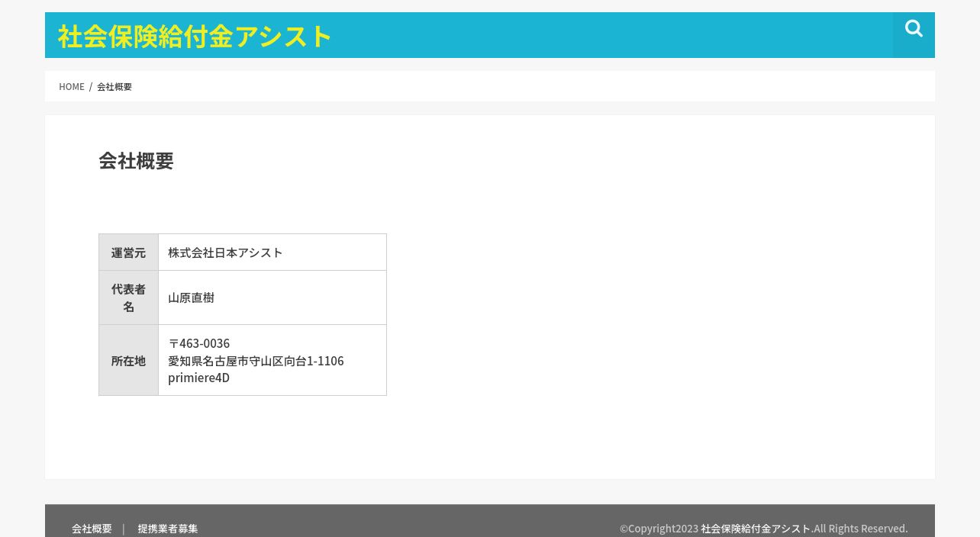Click the 社会保険給付金アシスト site title
The image size is (980, 537).
click(x=195, y=37)
